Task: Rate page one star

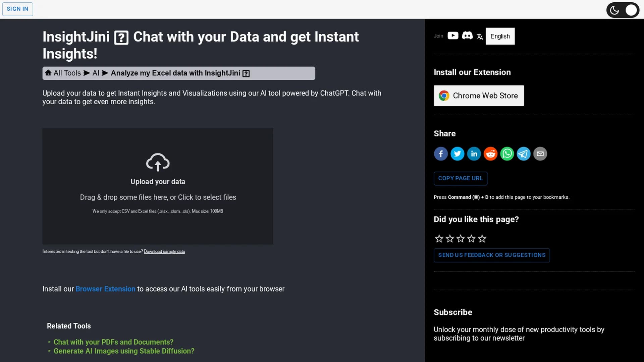Action: click(439, 239)
